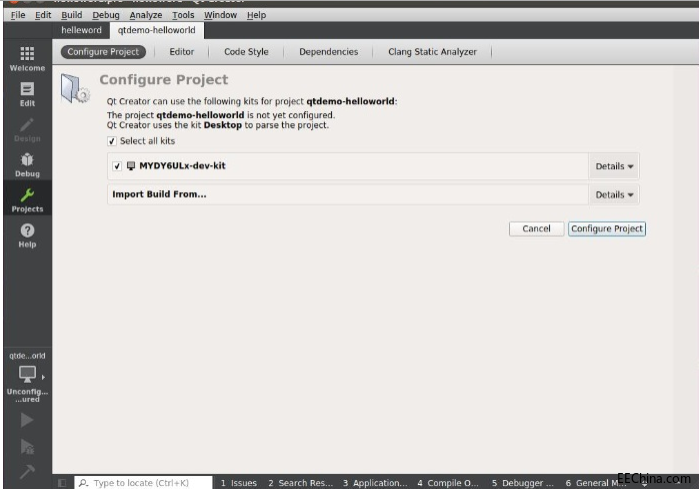Open the Help menu in menu bar
Viewport: 699px width, 491px height.
pyautogui.click(x=256, y=15)
